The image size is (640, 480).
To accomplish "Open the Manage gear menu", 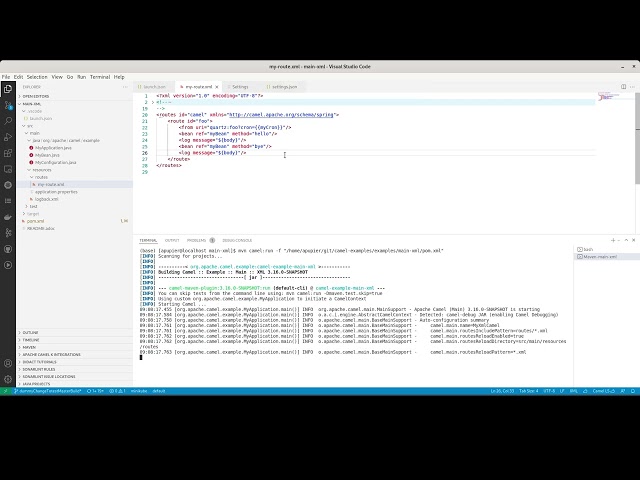I will point(8,379).
